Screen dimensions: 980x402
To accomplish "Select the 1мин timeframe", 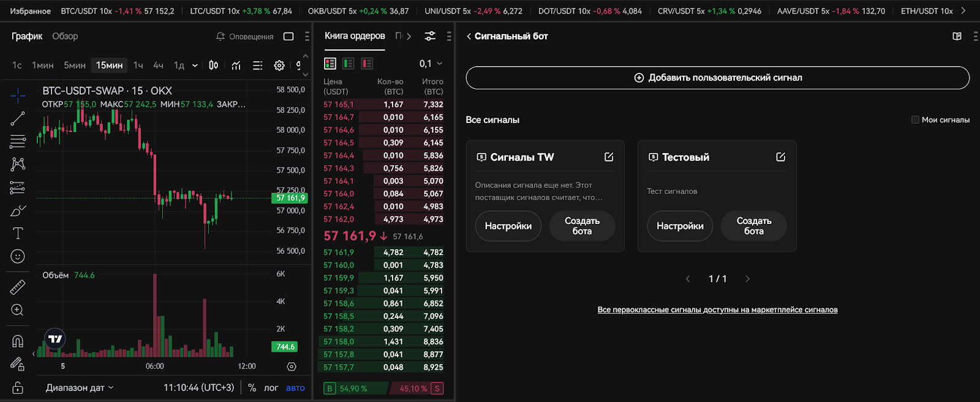I will 43,65.
